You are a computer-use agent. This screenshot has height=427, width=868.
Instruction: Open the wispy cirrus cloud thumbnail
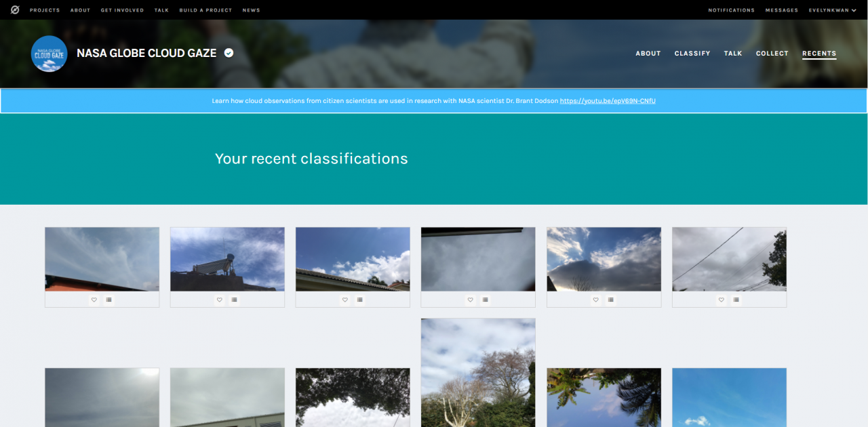102,259
